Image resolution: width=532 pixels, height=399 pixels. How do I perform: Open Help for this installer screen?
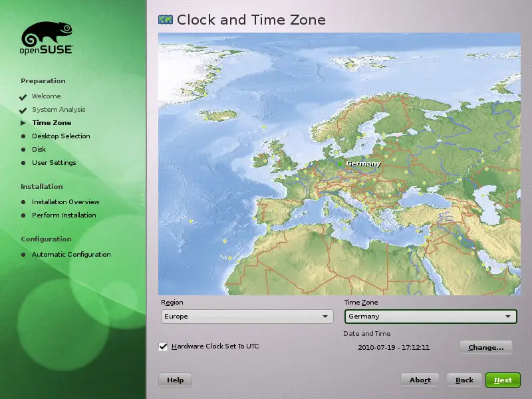click(175, 380)
